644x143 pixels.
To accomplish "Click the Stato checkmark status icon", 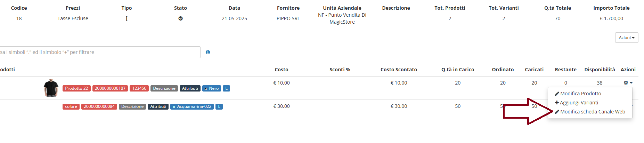I will coord(180,18).
